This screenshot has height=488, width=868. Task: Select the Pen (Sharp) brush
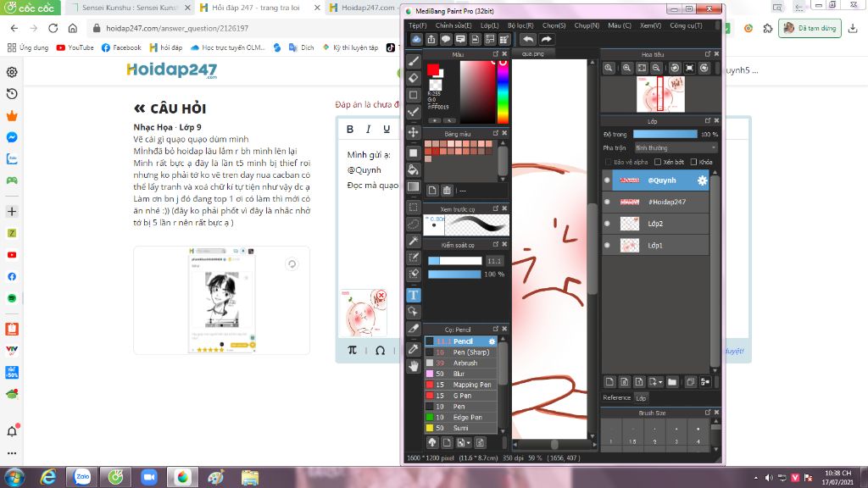coord(460,352)
